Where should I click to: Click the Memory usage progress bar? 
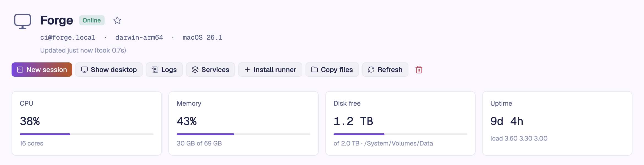[244, 134]
